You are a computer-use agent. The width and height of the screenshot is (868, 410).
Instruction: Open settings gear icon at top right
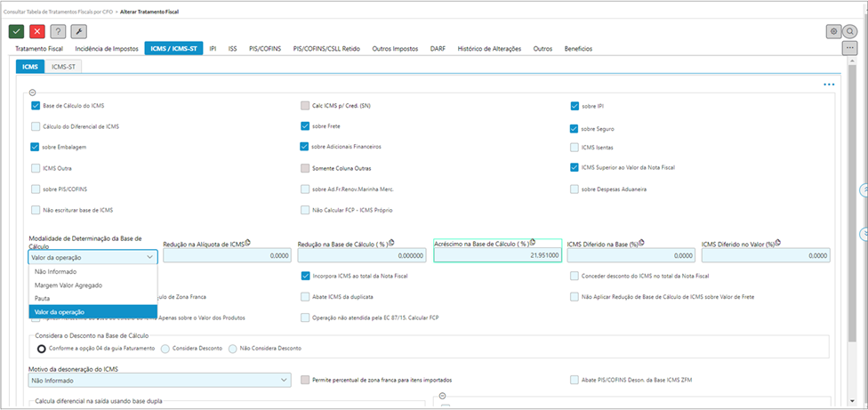pos(833,31)
